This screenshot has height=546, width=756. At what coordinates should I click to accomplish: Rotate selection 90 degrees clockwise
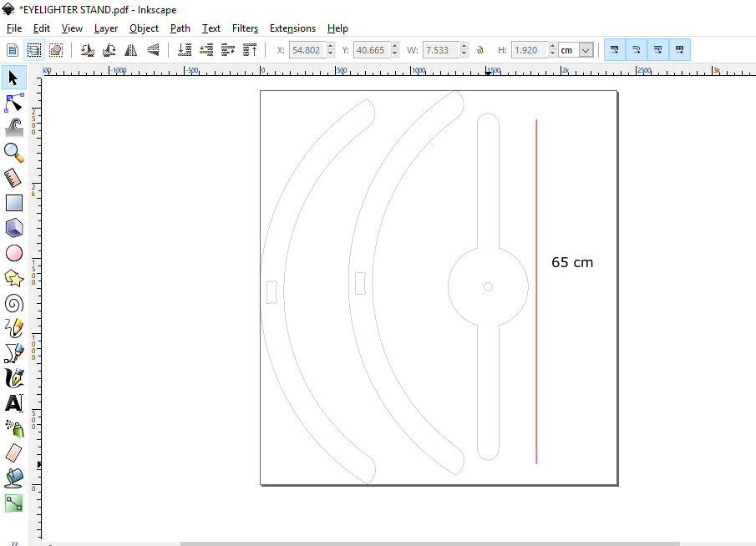[108, 49]
